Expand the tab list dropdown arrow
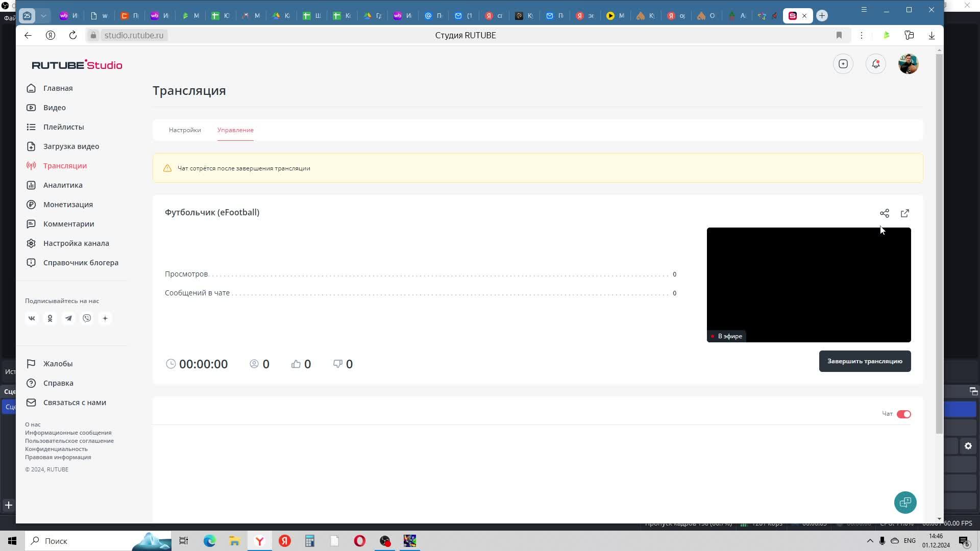Viewport: 980px width, 551px height. point(43,16)
